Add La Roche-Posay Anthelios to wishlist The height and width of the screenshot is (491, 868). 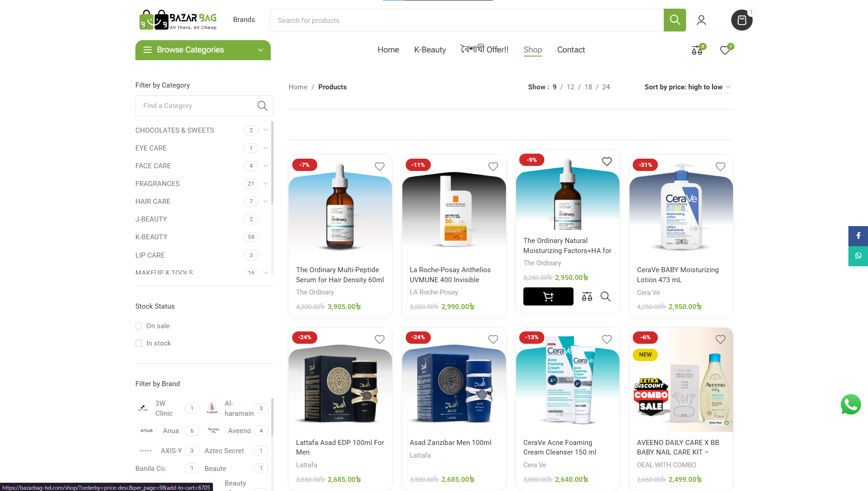(x=493, y=167)
